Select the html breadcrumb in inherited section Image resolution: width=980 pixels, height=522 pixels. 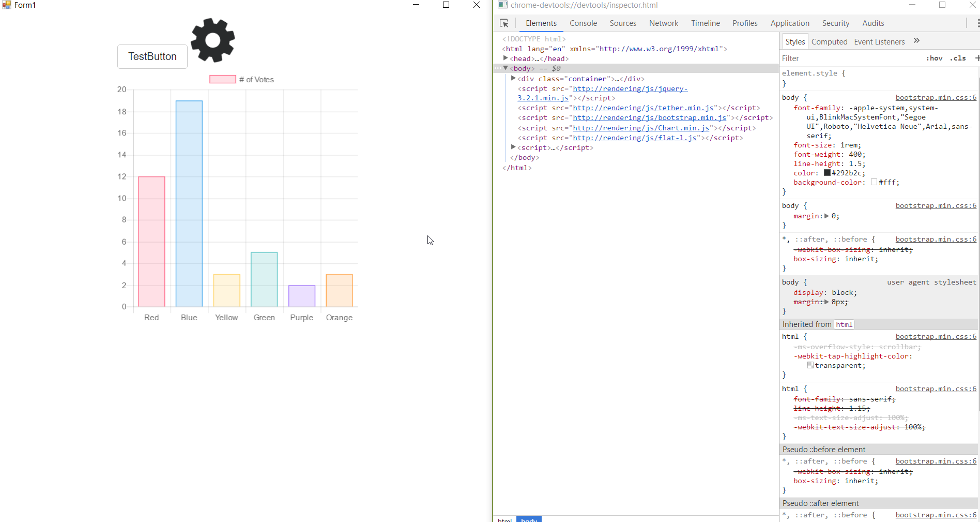845,324
